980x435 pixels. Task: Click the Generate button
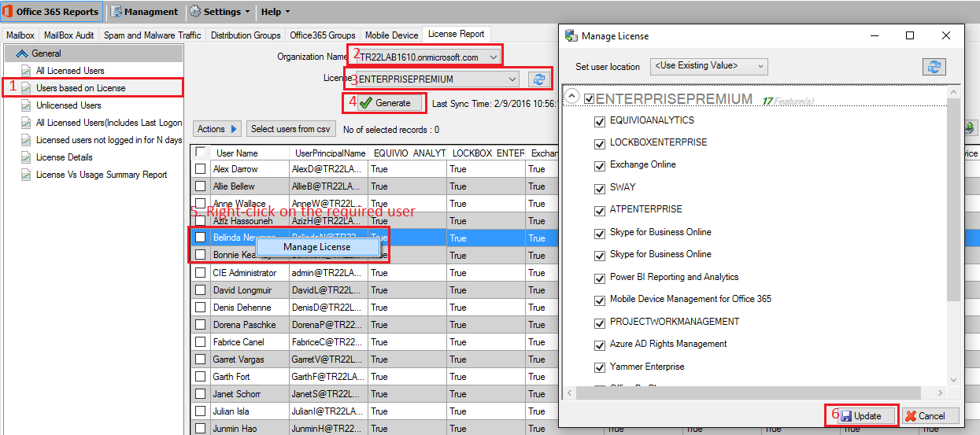click(385, 103)
